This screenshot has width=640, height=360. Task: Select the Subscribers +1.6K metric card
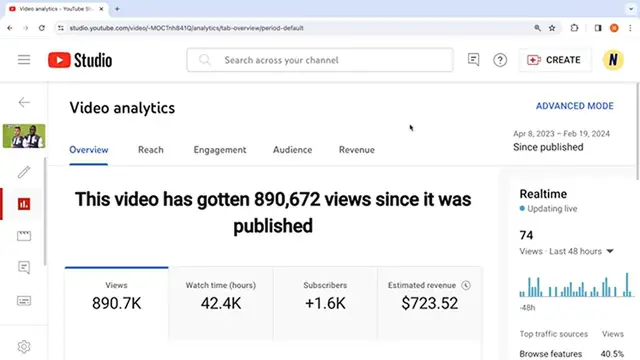tap(325, 304)
